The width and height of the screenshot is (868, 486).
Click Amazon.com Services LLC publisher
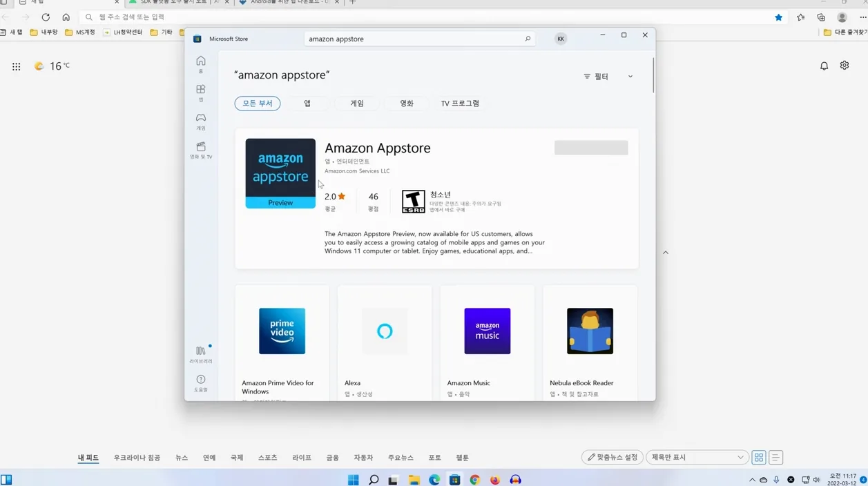click(357, 171)
